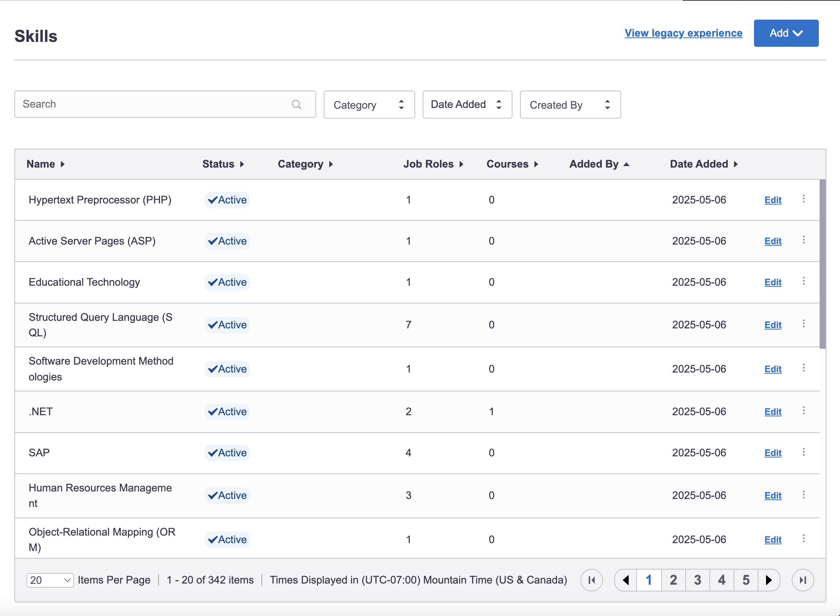
Task: Click courses count 1 for .NET
Action: (491, 412)
